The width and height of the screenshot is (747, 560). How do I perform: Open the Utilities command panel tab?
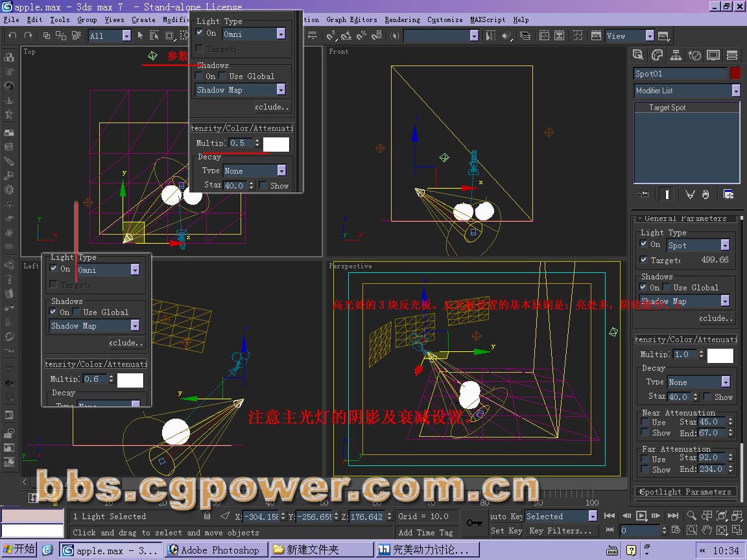pyautogui.click(x=732, y=55)
